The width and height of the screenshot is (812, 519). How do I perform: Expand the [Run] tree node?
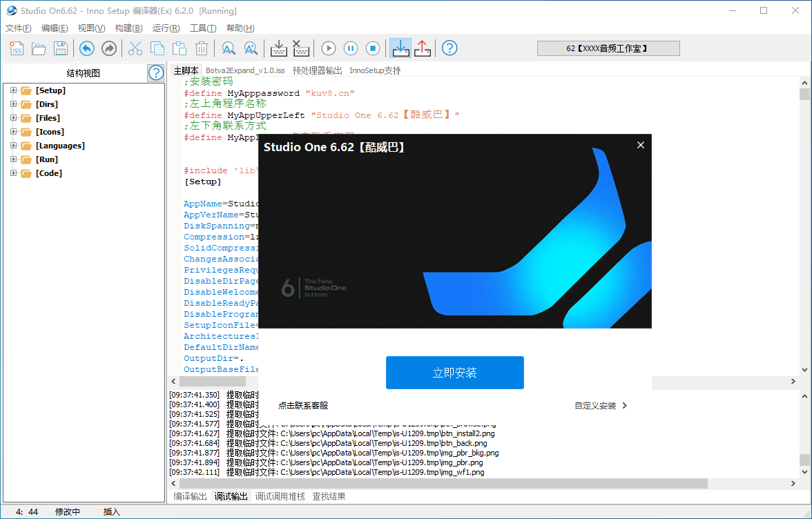(14, 159)
